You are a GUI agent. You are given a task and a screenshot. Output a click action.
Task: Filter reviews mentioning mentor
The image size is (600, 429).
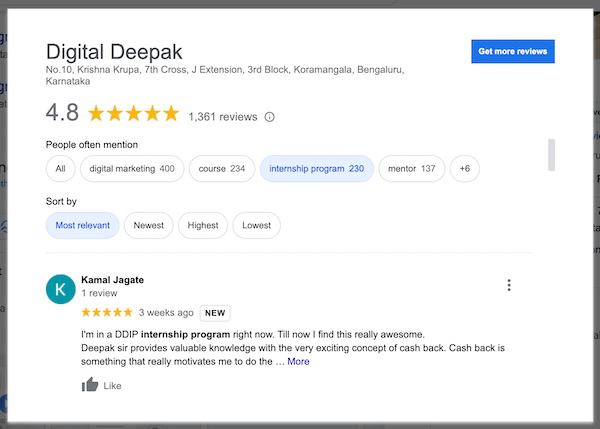tap(412, 168)
